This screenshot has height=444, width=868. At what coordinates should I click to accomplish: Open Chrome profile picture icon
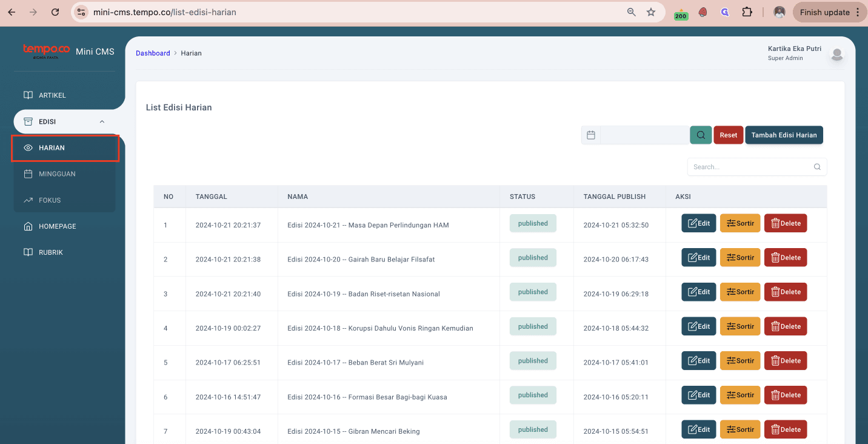pyautogui.click(x=780, y=12)
